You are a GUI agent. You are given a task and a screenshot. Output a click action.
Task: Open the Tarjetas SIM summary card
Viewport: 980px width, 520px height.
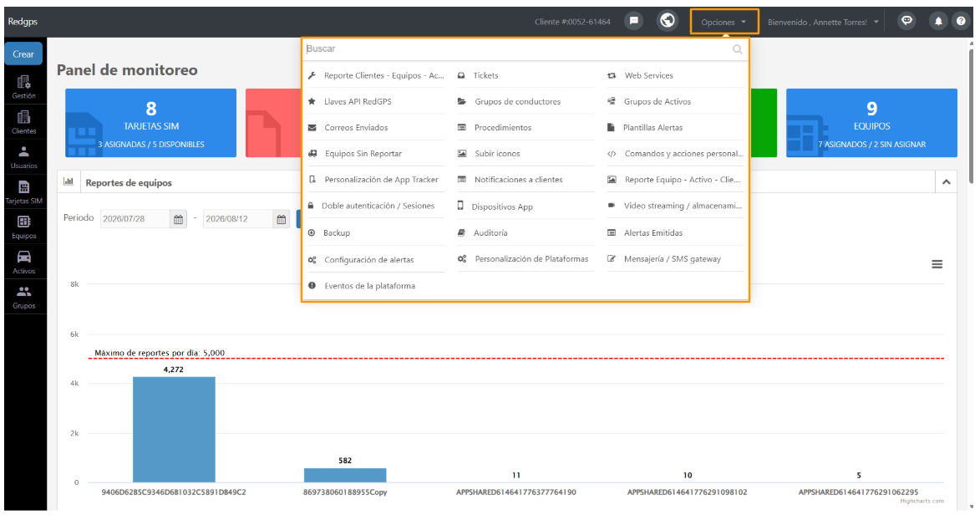[x=150, y=123]
